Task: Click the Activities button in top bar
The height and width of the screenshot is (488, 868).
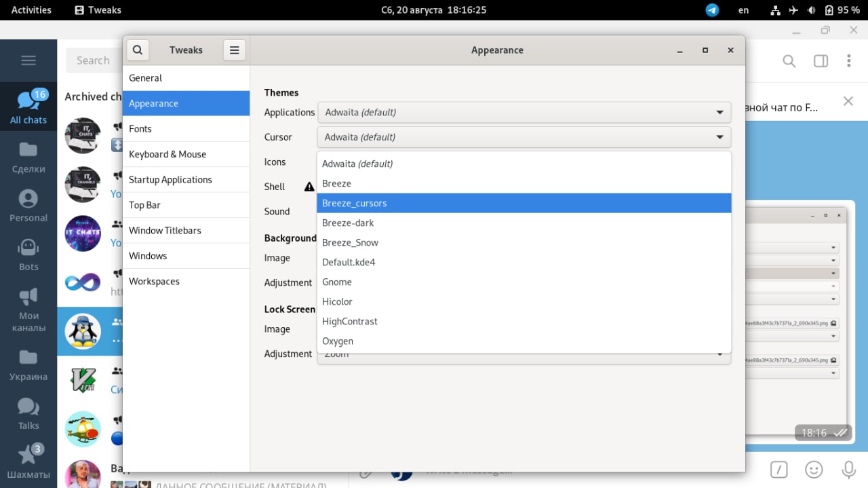Action: [x=31, y=10]
